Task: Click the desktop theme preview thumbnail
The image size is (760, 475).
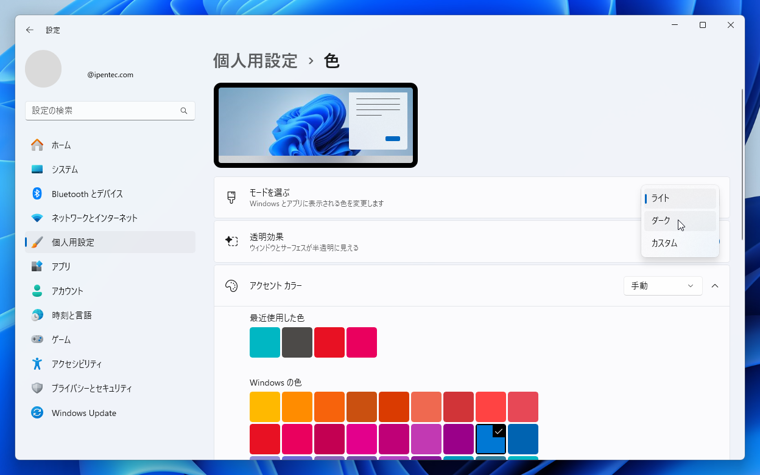Action: 316,125
